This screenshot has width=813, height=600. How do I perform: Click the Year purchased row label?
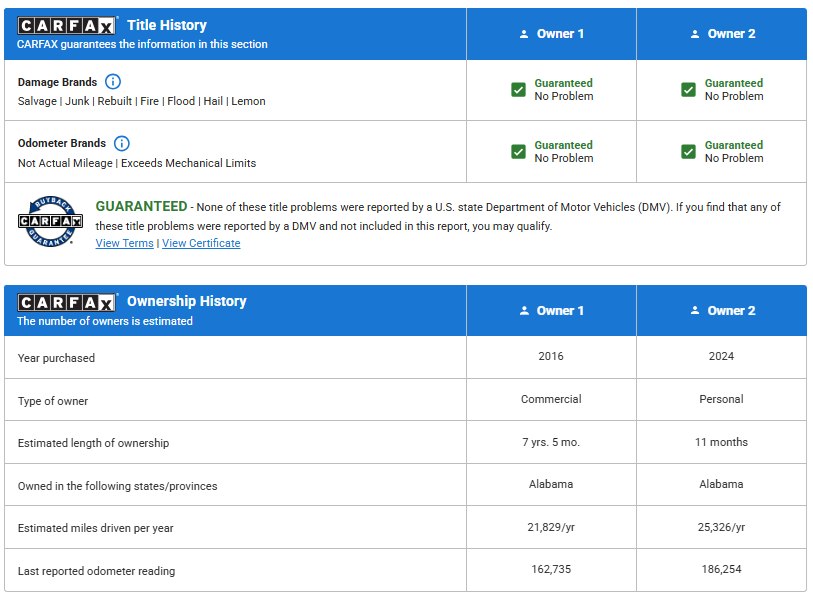[x=56, y=358]
